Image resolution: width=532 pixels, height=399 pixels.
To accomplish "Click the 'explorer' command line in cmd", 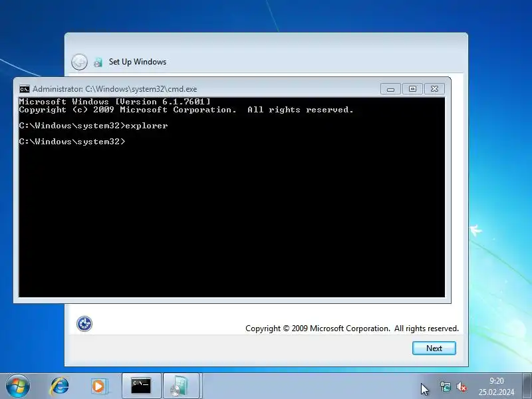I will click(93, 126).
